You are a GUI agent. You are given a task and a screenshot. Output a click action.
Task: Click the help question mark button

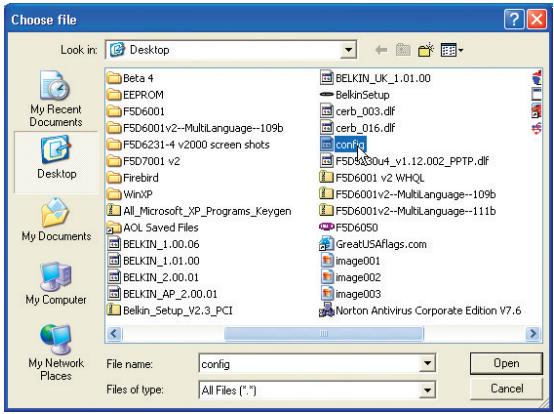pyautogui.click(x=514, y=19)
